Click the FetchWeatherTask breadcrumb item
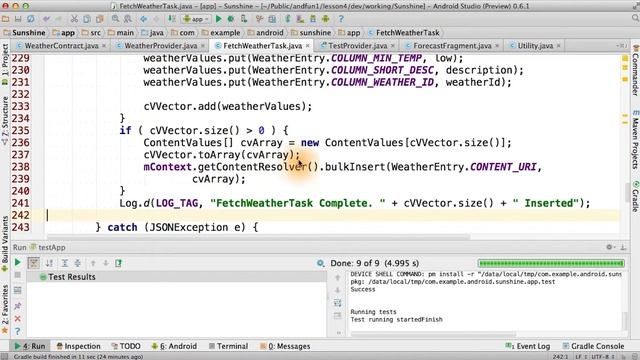The image size is (640, 360). pos(404,33)
